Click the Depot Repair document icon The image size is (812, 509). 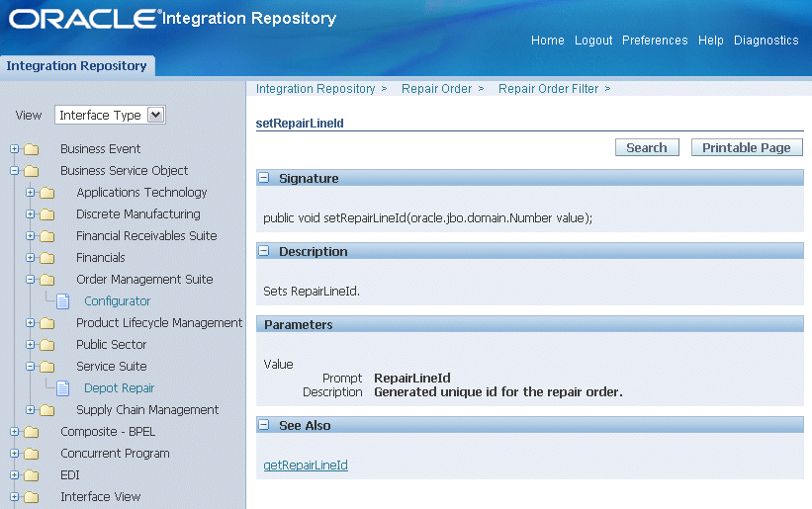point(62,388)
